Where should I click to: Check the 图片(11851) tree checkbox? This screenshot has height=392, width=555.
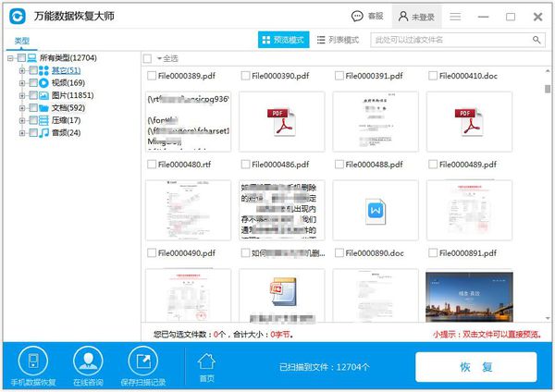[33, 95]
